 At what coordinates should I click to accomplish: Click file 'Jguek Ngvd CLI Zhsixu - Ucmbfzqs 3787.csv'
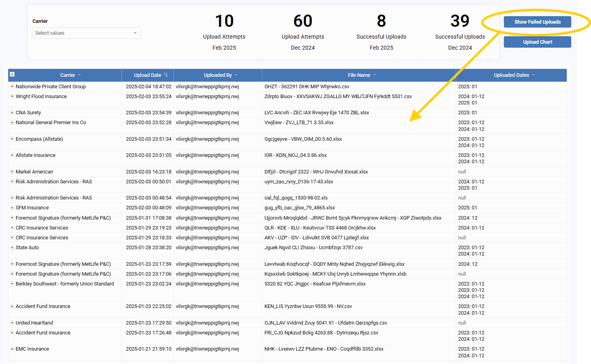[313, 247]
